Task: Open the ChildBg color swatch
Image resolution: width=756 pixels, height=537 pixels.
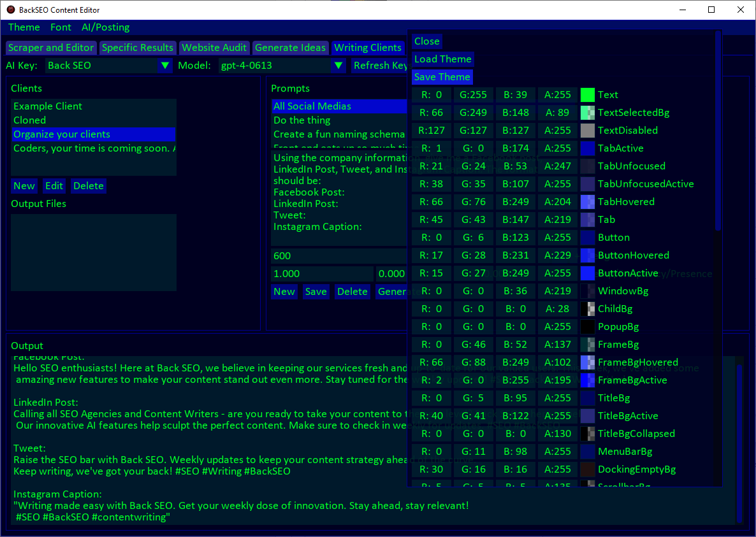Action: [587, 309]
